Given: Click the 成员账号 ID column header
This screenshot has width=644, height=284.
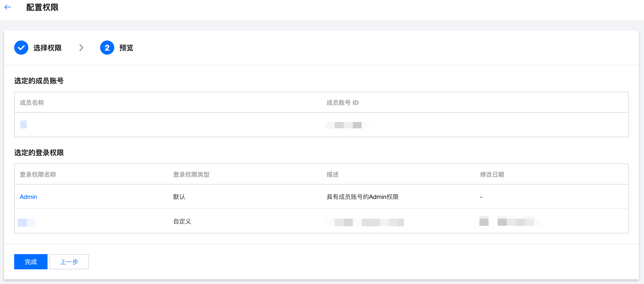Looking at the screenshot, I should pos(342,103).
